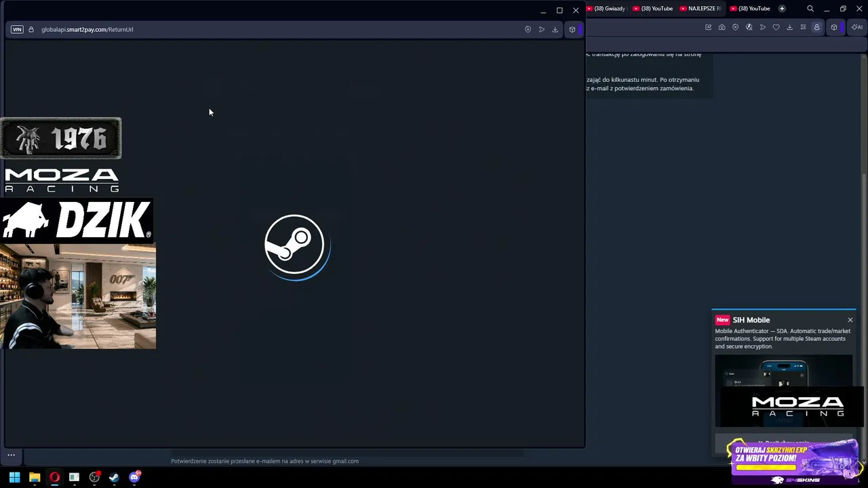This screenshot has width=868, height=488.
Task: Switch to Opera from the taskbar
Action: 54,477
